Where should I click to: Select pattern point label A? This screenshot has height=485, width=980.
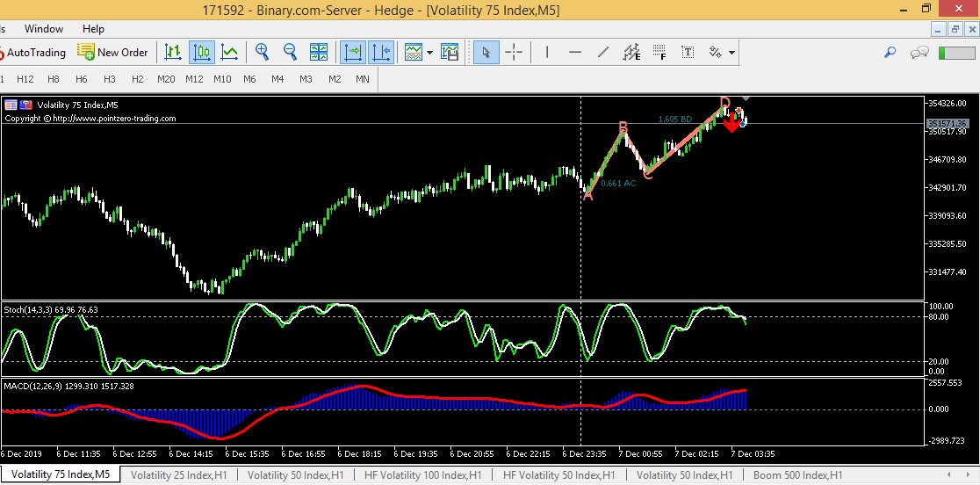click(588, 195)
